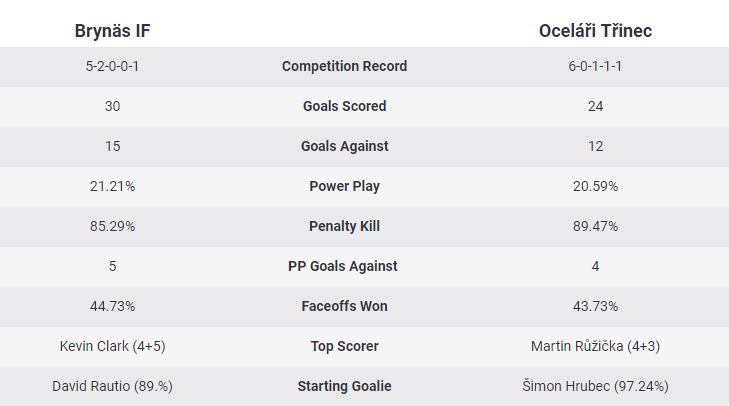Click the 44.73% faceoffs value

112,306
